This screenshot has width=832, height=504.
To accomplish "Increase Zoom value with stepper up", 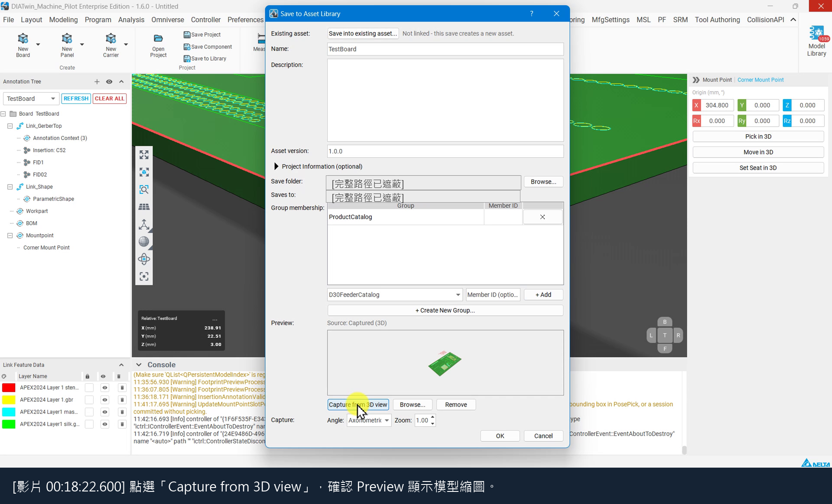I will [x=432, y=417].
